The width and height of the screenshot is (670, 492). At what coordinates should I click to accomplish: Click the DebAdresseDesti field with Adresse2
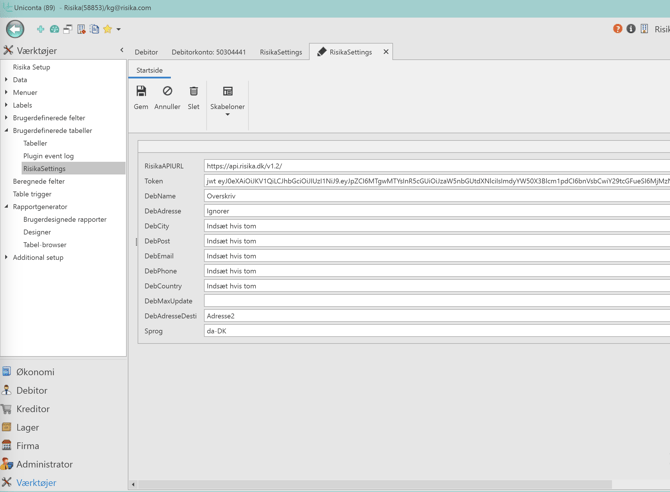437,316
